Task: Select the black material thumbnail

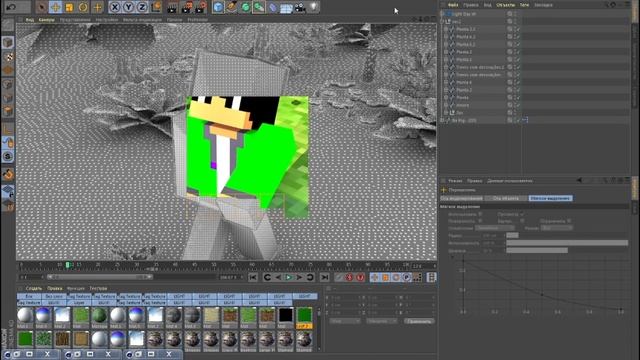Action: [x=286, y=315]
